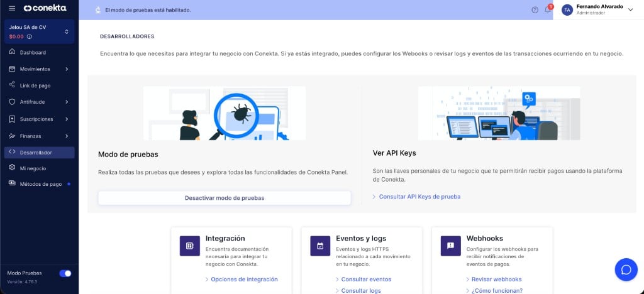Expand the Movimientos submenu arrow
The image size is (644, 294).
(67, 69)
